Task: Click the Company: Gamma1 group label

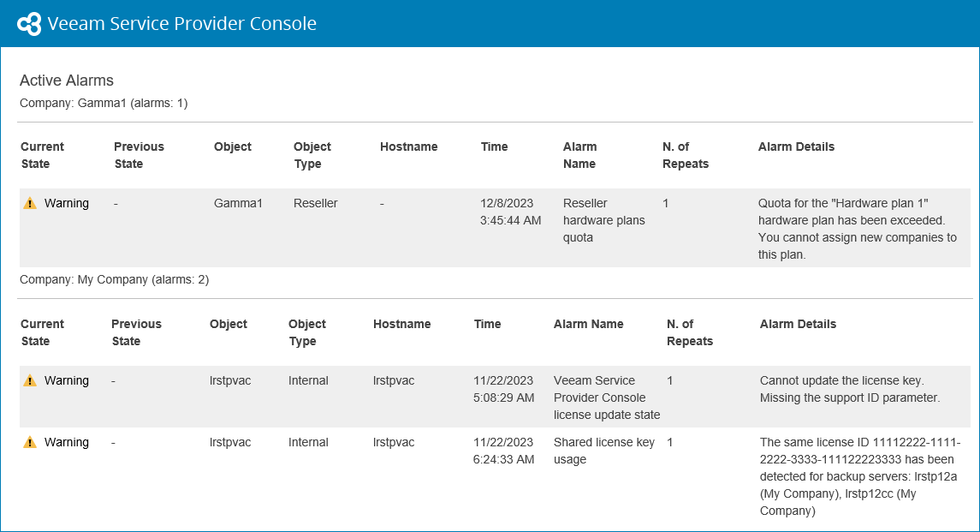Action: pos(104,103)
